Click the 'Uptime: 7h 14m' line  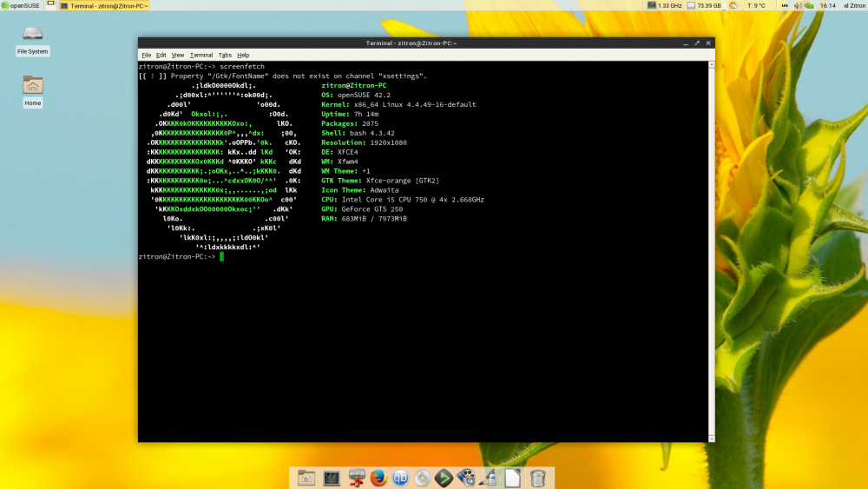pyautogui.click(x=350, y=114)
